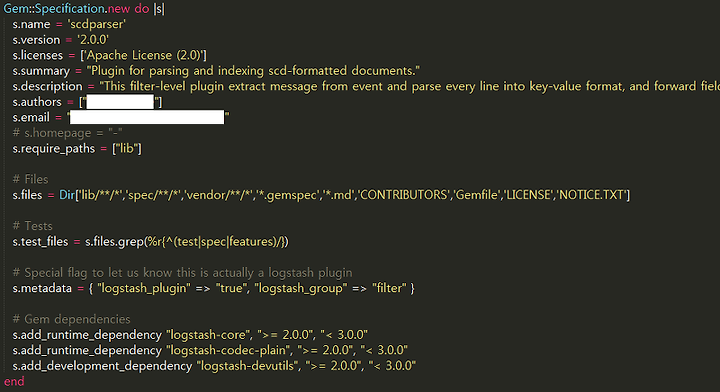Screen dimensions: 720x392
Task: Click the "filter" logstash_group value
Action: tap(389, 288)
